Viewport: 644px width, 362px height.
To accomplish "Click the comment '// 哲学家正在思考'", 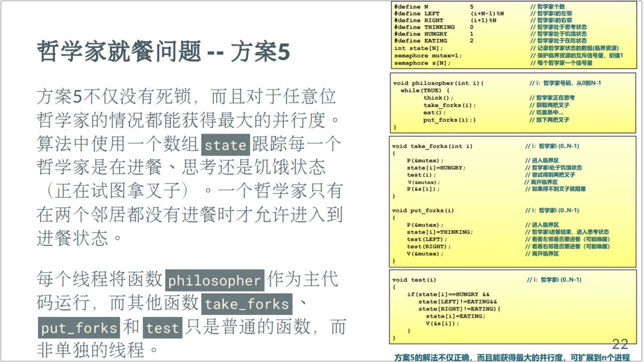I will (x=552, y=98).
